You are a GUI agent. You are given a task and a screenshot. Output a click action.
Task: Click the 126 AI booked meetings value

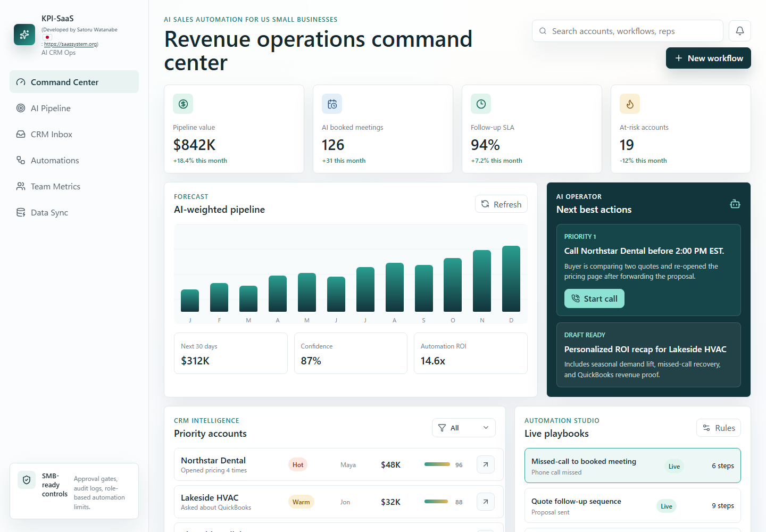tap(333, 145)
